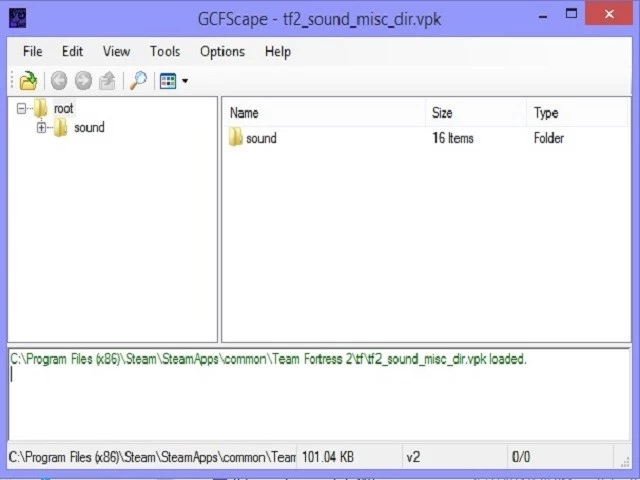Image resolution: width=640 pixels, height=480 pixels.
Task: Maximize the GCFScape window
Action: coord(571,14)
